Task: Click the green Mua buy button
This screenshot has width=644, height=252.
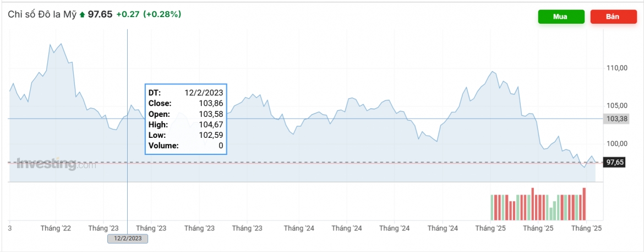Action: coord(561,17)
